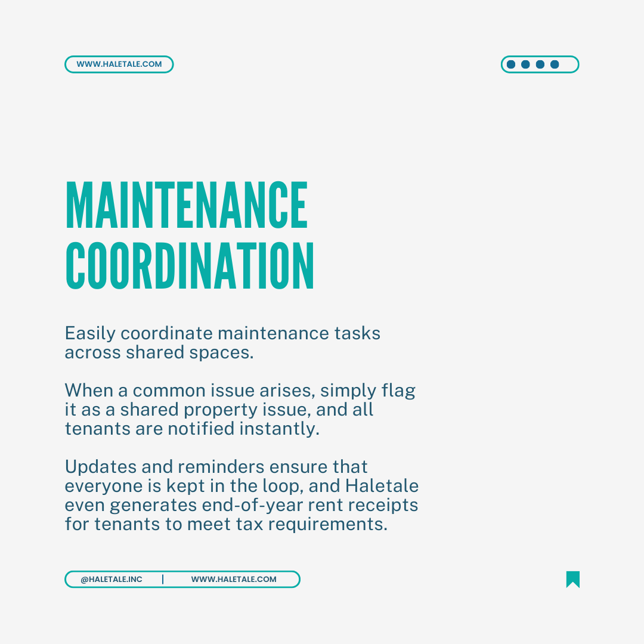Viewport: 644px width, 644px height.
Task: Click the paragraph "Easily coordinate maintenance tasks"
Action: tap(222, 342)
